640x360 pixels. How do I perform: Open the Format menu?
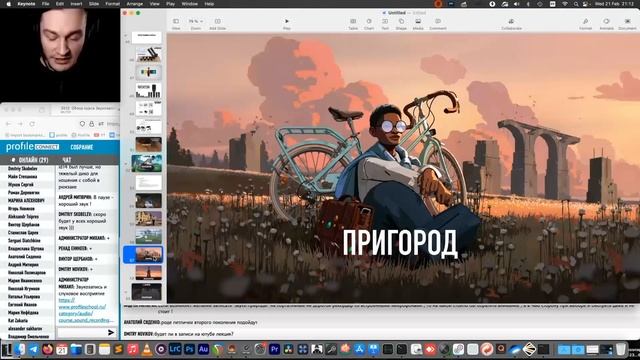113,4
